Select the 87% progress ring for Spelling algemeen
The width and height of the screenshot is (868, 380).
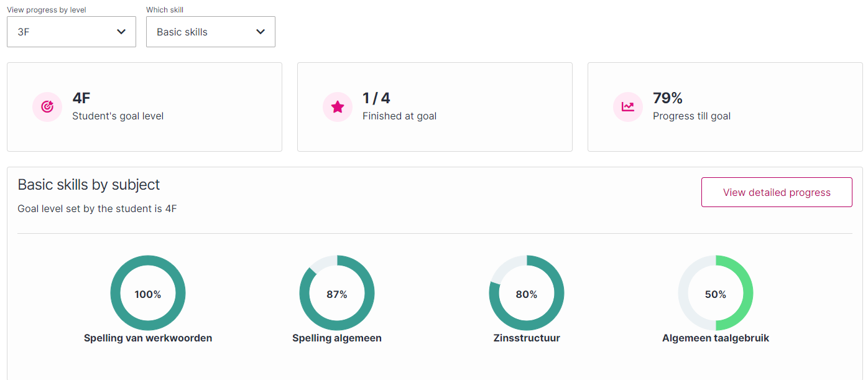coord(337,294)
